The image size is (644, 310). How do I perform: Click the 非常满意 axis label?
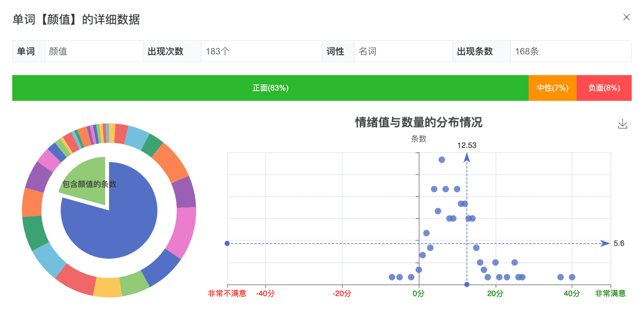pos(610,294)
